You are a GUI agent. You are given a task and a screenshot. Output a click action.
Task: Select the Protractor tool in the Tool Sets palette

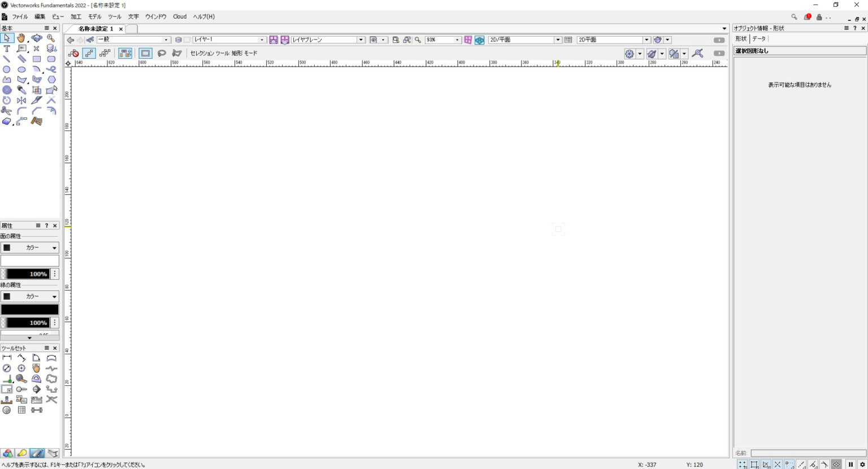(x=36, y=379)
